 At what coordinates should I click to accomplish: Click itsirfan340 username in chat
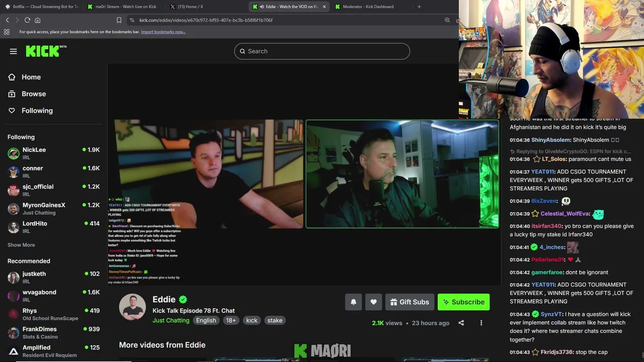click(546, 226)
